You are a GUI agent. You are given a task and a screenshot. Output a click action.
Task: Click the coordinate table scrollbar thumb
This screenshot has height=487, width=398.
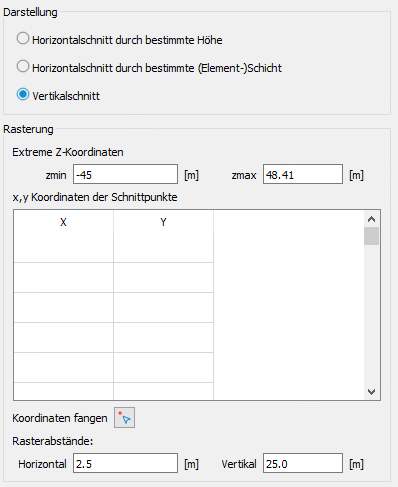371,236
